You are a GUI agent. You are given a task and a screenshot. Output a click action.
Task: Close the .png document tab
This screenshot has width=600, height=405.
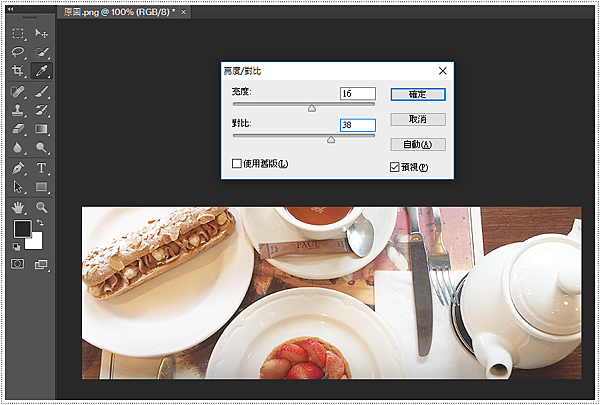(184, 12)
